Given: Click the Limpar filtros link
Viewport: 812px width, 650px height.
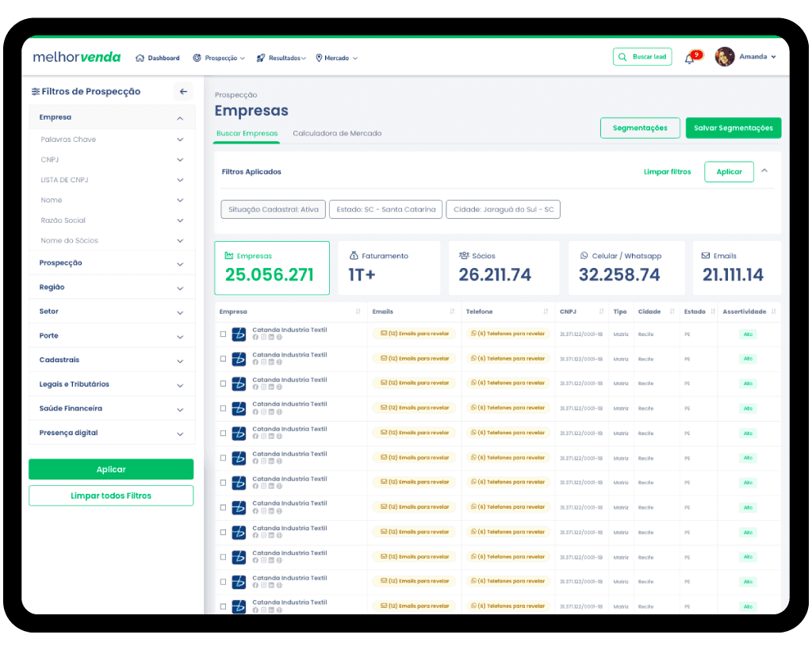Looking at the screenshot, I should tap(667, 172).
